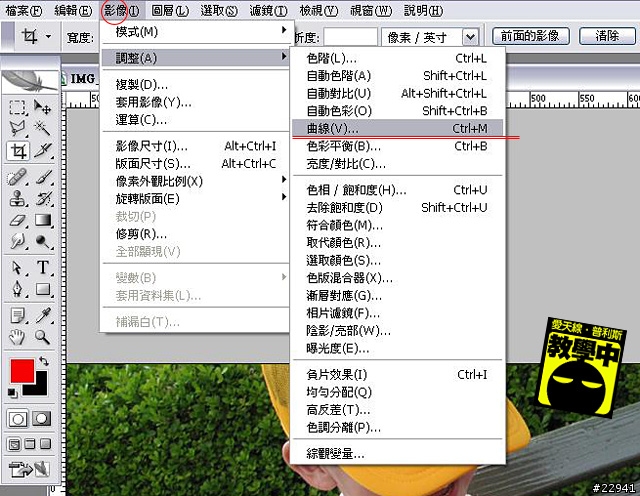The image size is (640, 496).
Task: Choose 陰影/亮部(W)... command
Action: coord(398,330)
